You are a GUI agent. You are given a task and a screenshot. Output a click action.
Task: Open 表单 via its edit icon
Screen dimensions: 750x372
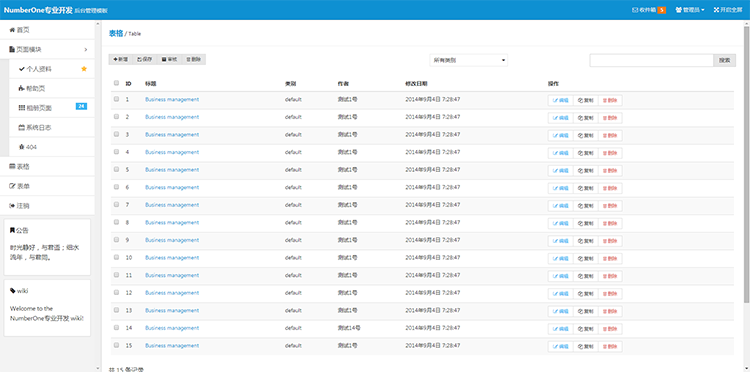click(12, 186)
